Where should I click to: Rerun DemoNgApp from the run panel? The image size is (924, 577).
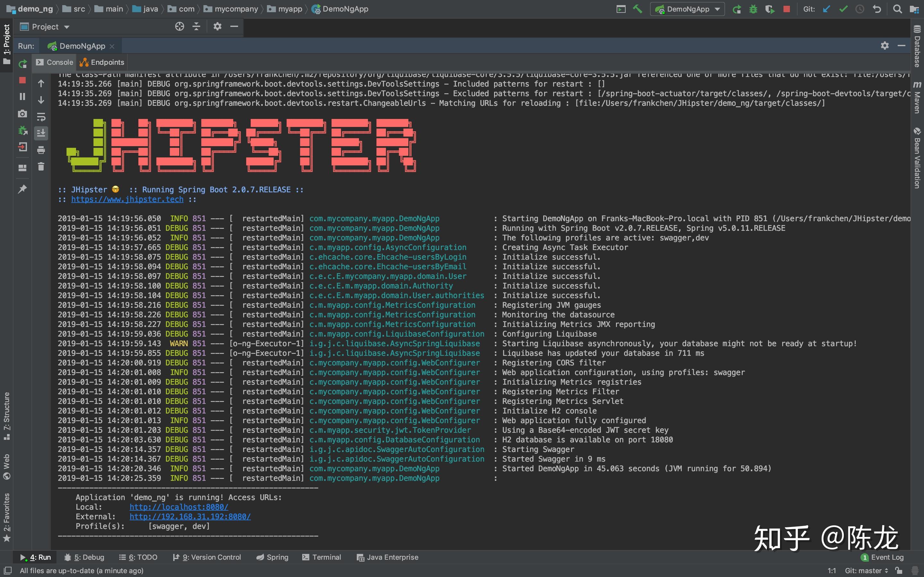(22, 64)
